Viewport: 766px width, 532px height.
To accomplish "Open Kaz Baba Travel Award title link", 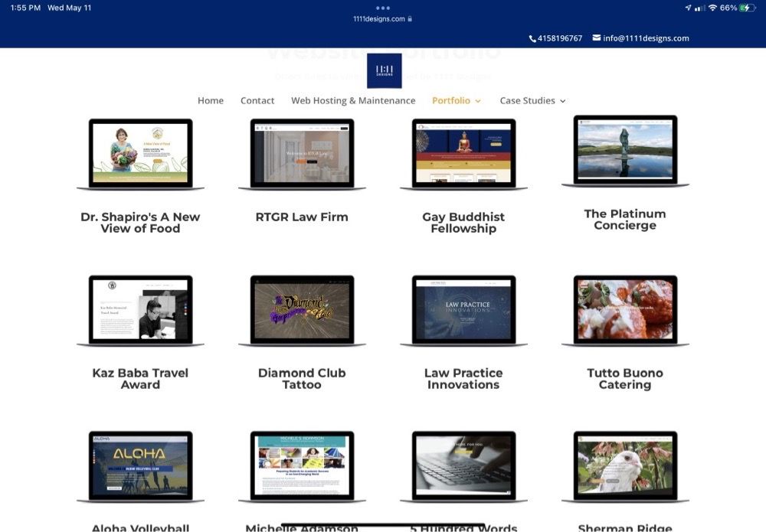I will pos(140,379).
